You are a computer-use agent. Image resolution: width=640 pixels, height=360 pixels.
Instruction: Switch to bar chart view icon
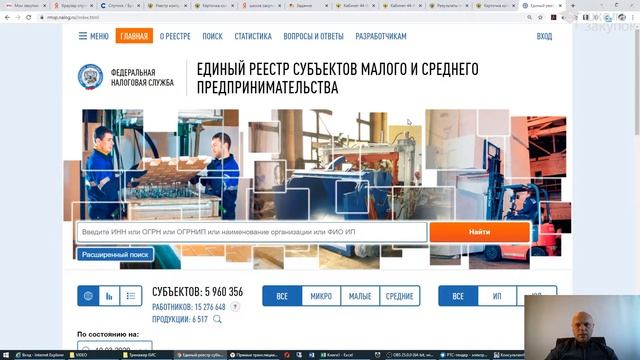pos(109,296)
